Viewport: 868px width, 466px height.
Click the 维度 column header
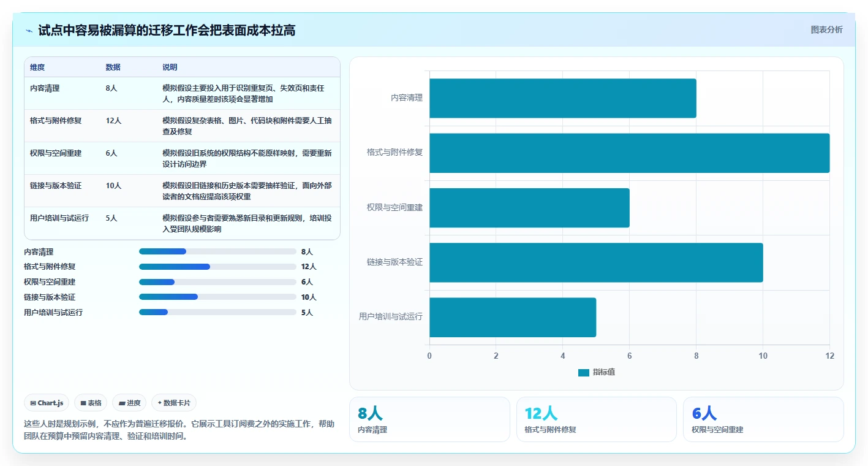pyautogui.click(x=37, y=67)
